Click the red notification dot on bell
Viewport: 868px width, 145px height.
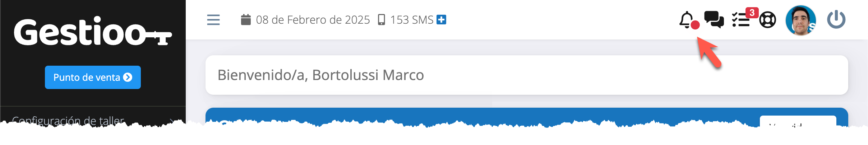[695, 25]
